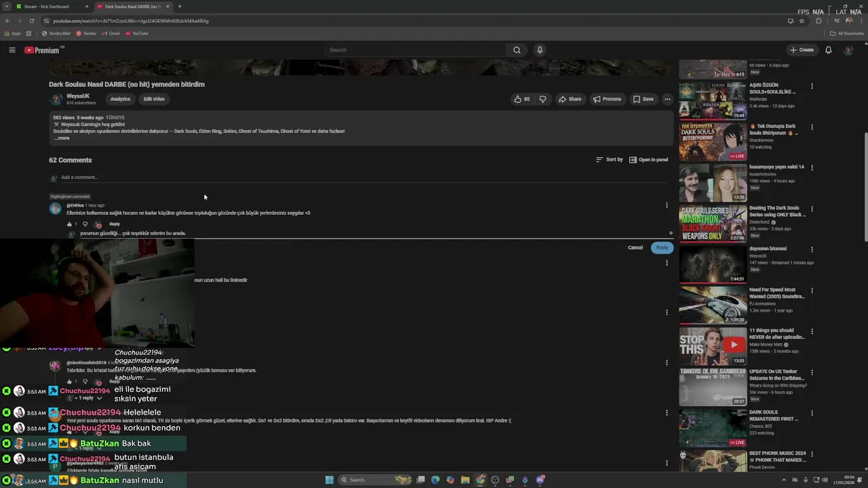
Task: Dislike the highlighted @Evirius comment
Action: pos(85,224)
